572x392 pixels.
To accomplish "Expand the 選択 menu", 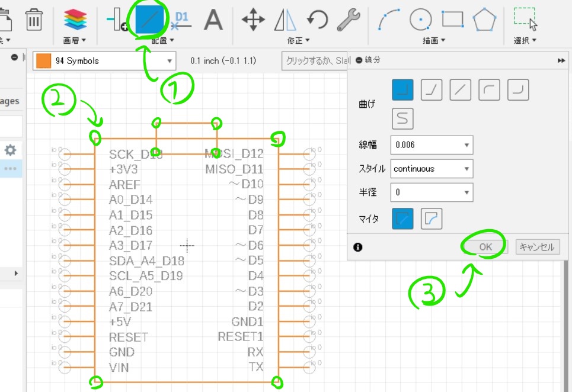I will coord(525,40).
